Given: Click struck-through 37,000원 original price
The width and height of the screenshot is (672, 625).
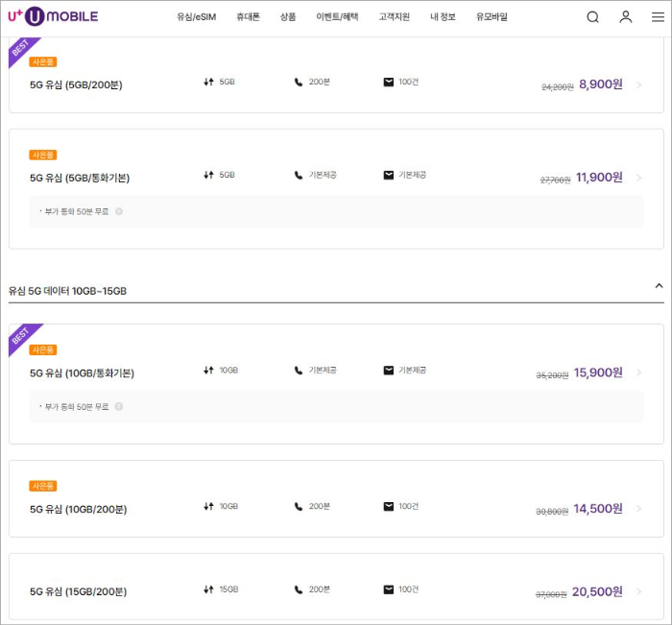Looking at the screenshot, I should click(x=551, y=594).
